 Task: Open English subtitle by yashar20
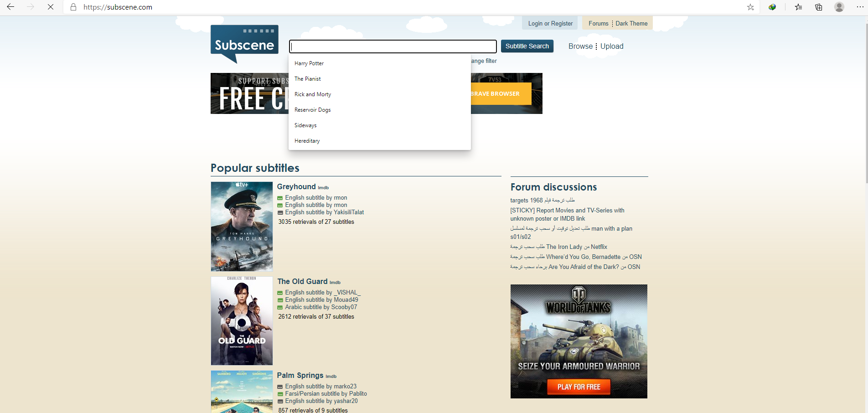click(x=321, y=401)
